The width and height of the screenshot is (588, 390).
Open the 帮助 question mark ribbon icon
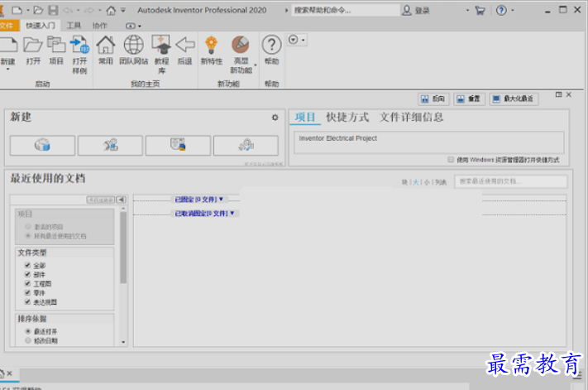271,45
